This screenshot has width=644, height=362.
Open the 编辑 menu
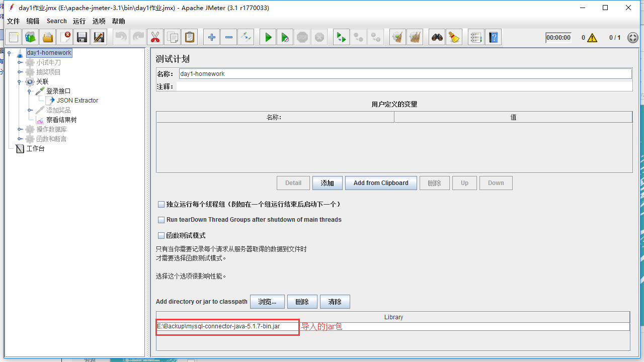[x=33, y=21]
